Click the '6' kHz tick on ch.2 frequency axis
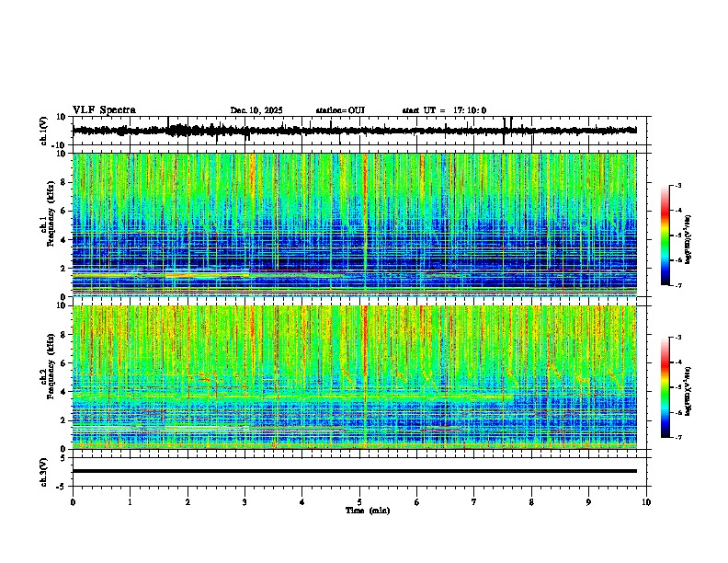728x563 pixels. [64, 363]
